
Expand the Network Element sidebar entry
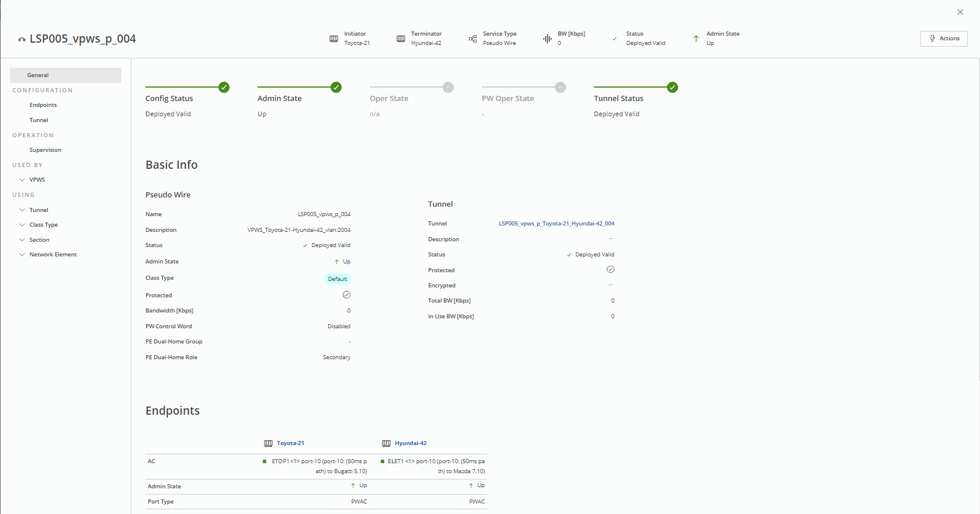[x=22, y=255]
